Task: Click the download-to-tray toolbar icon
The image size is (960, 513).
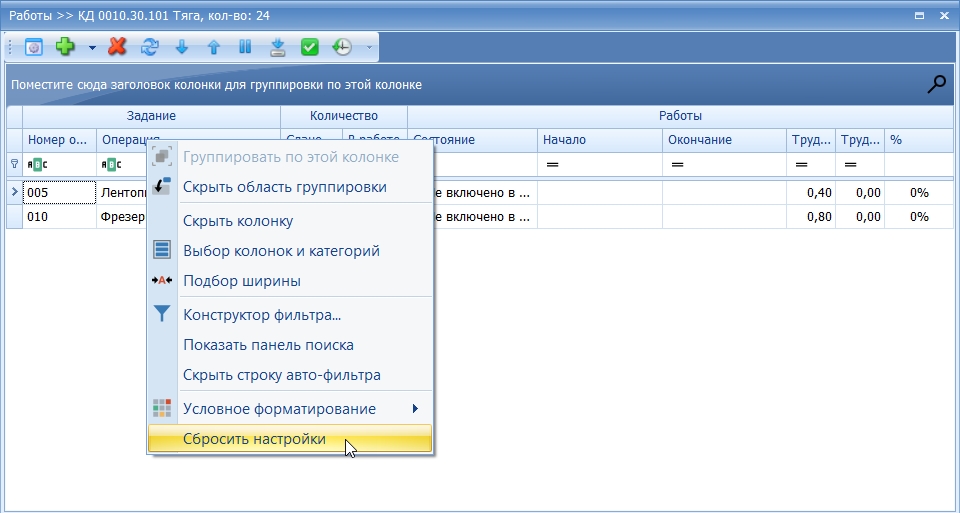Action: 278,47
